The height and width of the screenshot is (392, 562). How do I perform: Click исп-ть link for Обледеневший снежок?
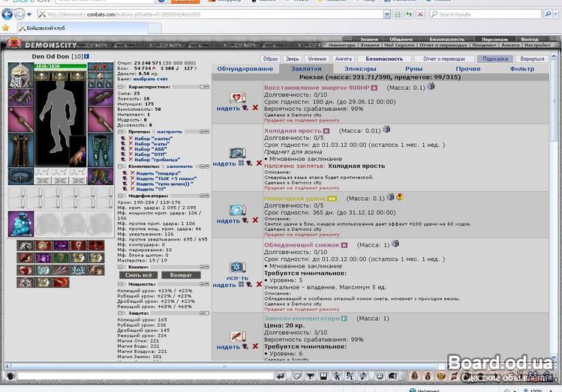237,278
